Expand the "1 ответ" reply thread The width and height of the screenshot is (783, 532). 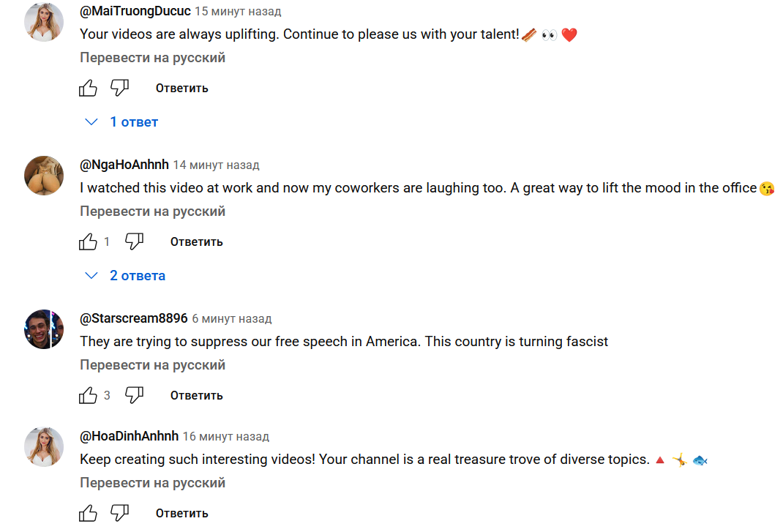pos(122,122)
